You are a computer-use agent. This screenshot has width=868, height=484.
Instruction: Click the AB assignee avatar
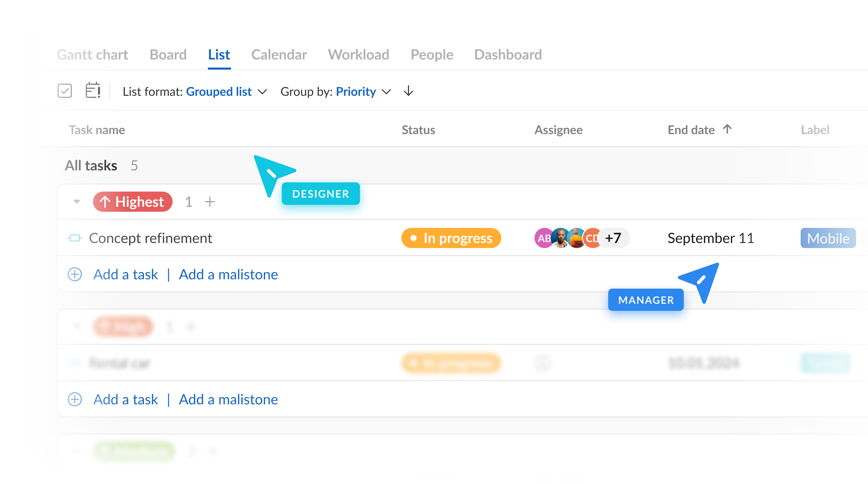pyautogui.click(x=542, y=238)
